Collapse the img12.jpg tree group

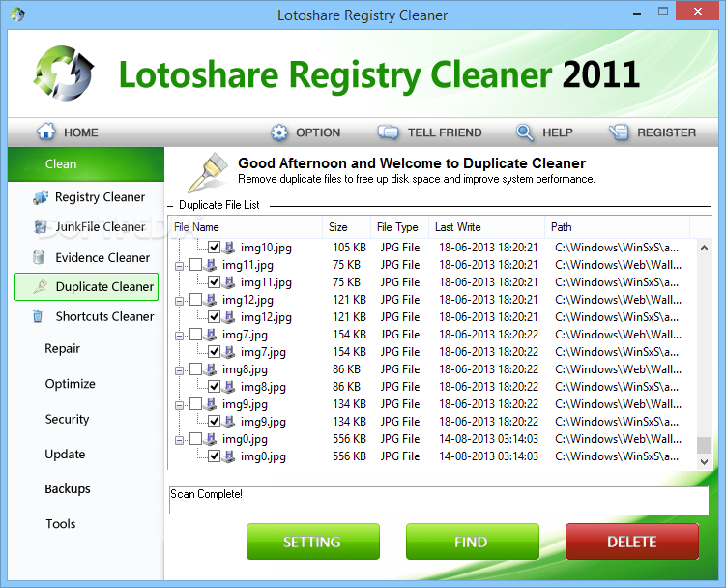[179, 301]
